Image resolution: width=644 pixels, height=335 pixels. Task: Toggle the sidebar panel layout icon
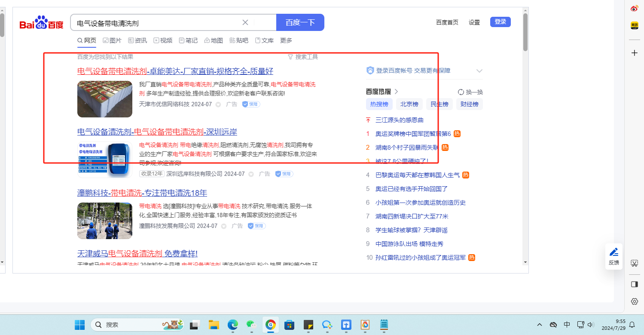click(x=635, y=284)
